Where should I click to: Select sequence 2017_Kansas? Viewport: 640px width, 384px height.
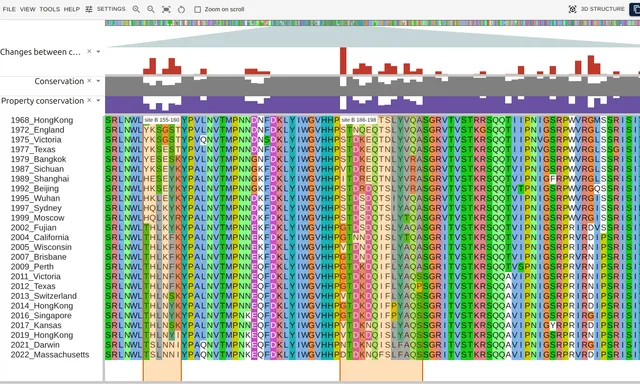pyautogui.click(x=36, y=326)
